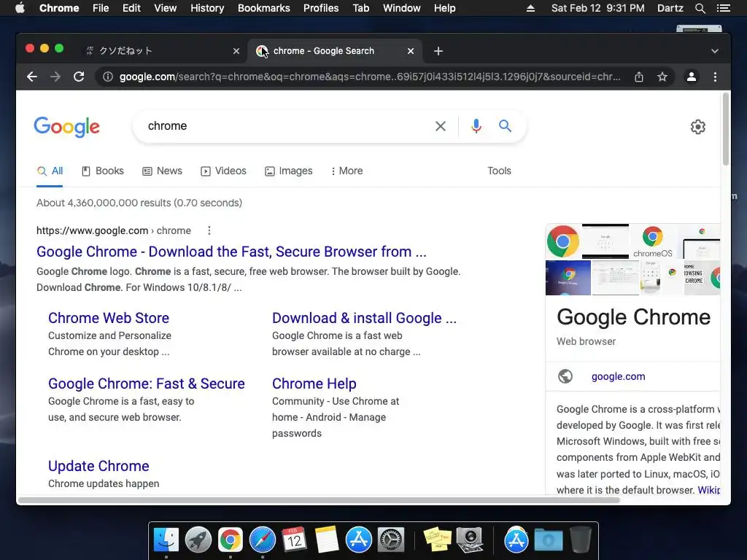Open the Dartz user menu
The width and height of the screenshot is (747, 560).
pos(670,8)
